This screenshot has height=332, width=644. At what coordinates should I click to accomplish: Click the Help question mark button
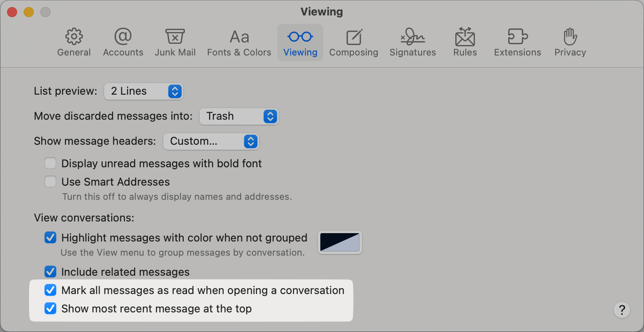tap(622, 310)
